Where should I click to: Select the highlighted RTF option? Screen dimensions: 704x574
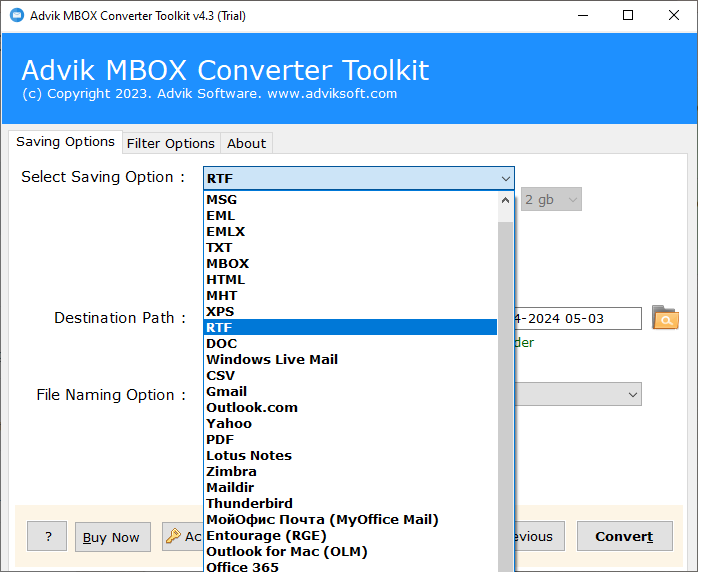[x=351, y=327]
